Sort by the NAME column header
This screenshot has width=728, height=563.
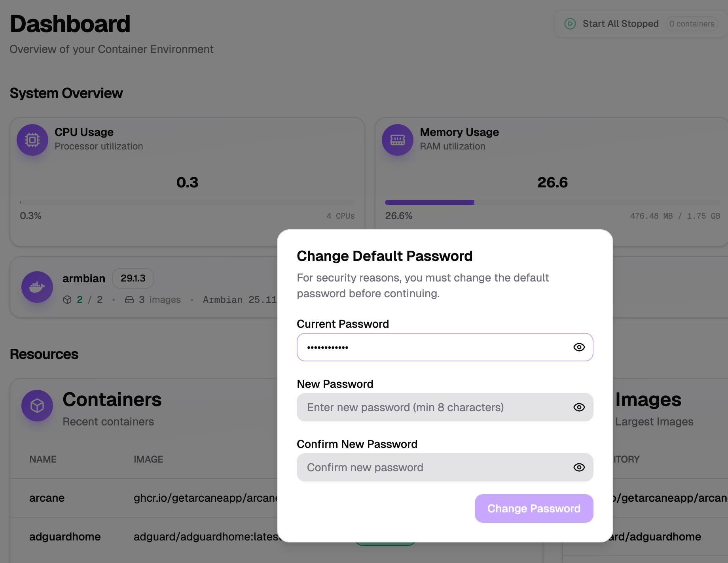pos(43,459)
